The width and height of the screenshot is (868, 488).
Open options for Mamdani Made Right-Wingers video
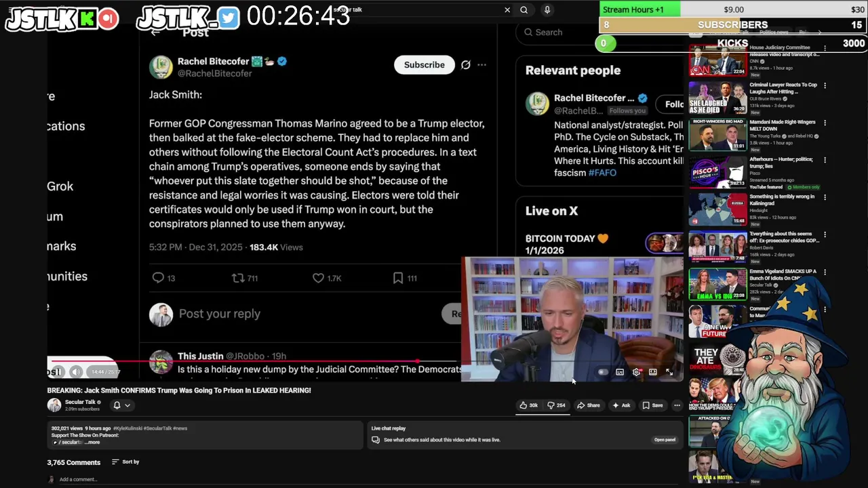[x=825, y=123]
